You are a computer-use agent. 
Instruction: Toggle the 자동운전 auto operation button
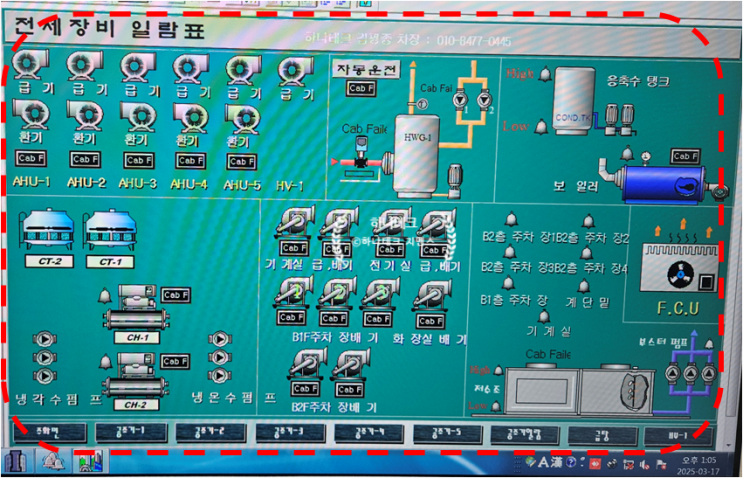point(366,70)
